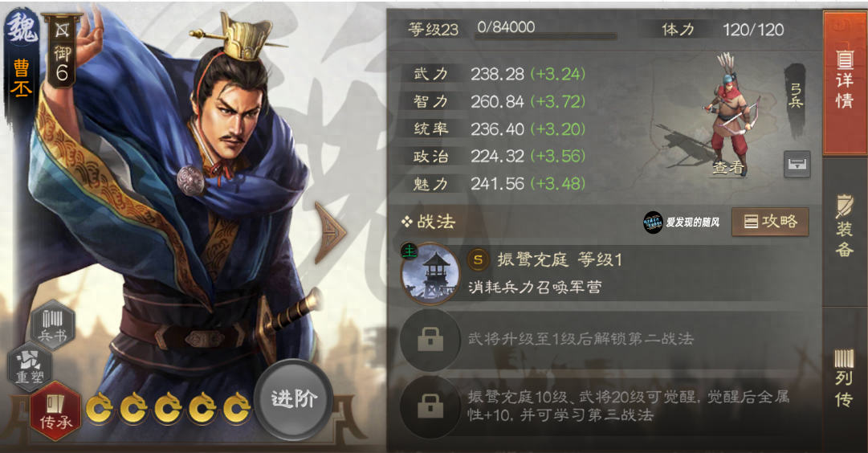The width and height of the screenshot is (868, 453).
Task: Click the troop swap icon below 弓兵
Action: (x=797, y=164)
